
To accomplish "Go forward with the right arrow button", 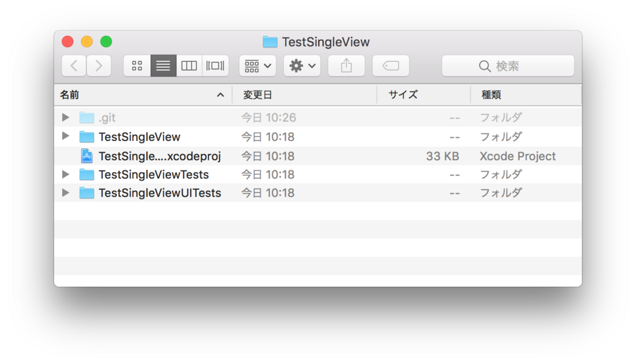I will (99, 66).
